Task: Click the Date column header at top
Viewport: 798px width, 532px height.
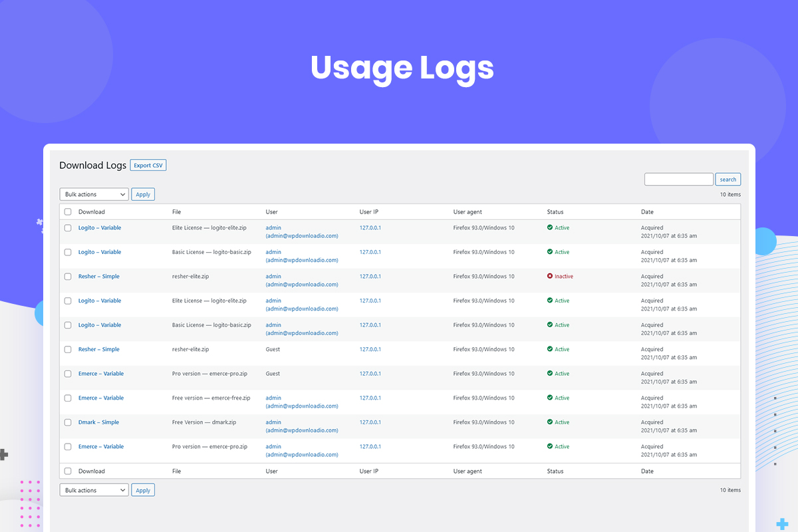Action: pos(647,212)
